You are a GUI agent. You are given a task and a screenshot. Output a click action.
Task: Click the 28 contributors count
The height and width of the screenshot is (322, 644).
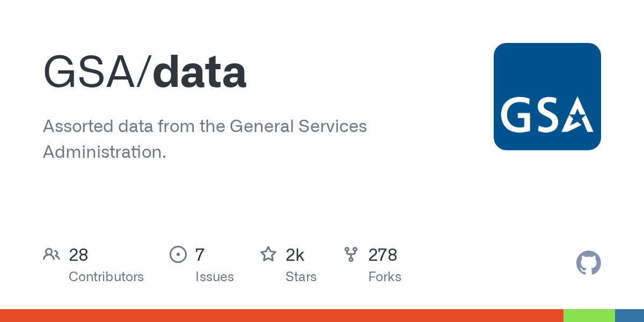(78, 255)
